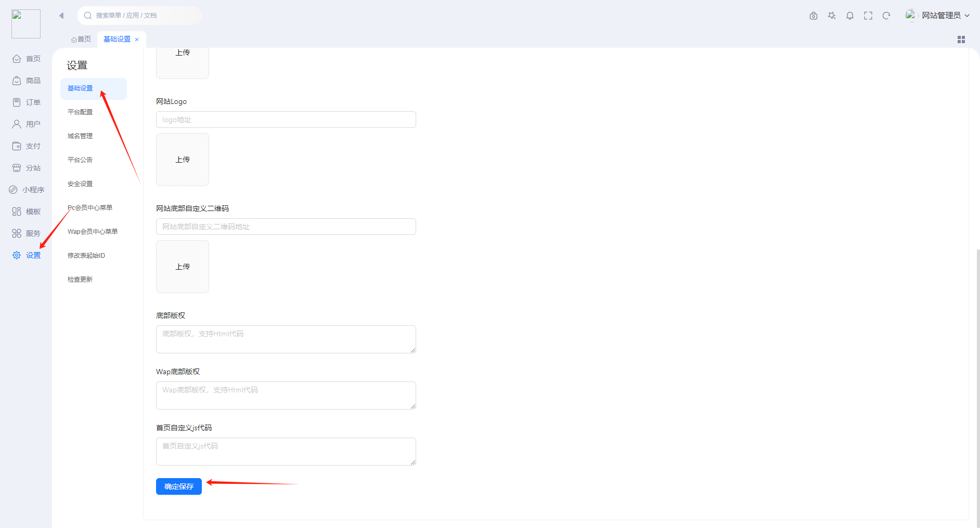Click the search box for 菜单/应用/文档
The image size is (980, 528).
(140, 16)
